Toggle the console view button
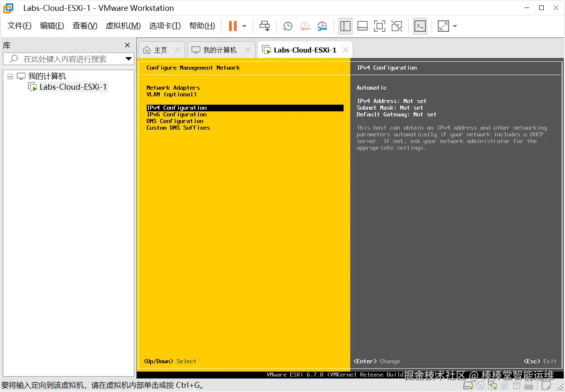This screenshot has width=565, height=392. click(x=420, y=26)
